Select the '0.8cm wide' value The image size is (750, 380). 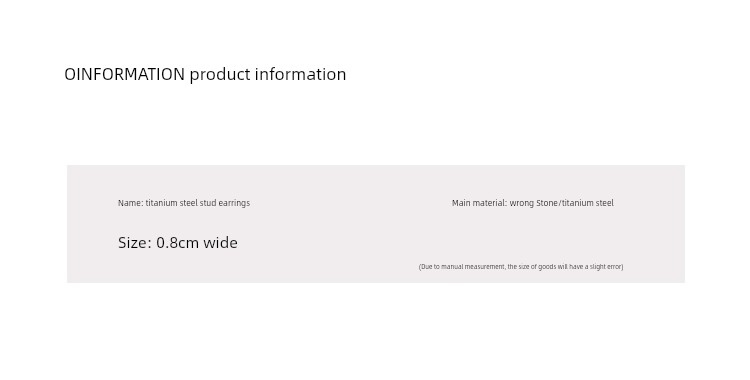click(x=197, y=243)
